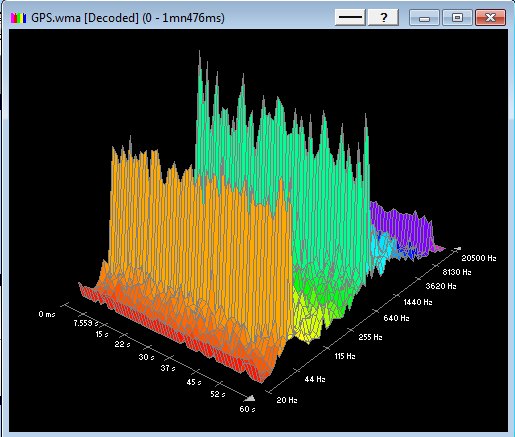Click the frequency axis arrowhead near 20500 Hz
This screenshot has width=515, height=437.
pyautogui.click(x=458, y=248)
